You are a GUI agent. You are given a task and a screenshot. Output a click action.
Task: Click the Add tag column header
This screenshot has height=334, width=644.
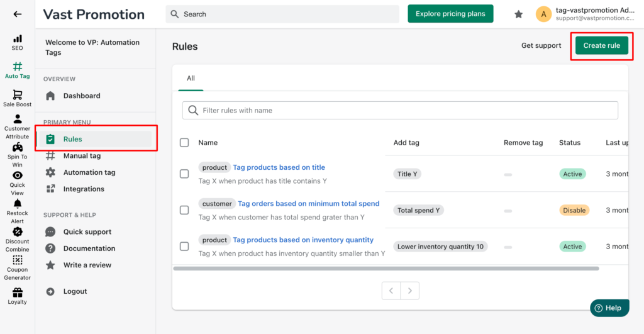[x=406, y=143]
